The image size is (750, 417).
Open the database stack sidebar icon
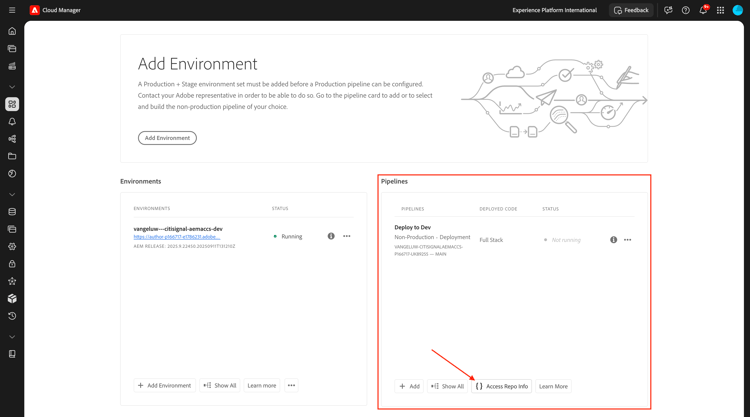click(12, 212)
